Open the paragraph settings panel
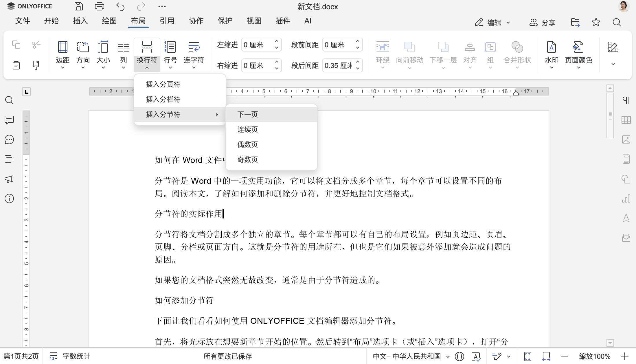 (x=626, y=100)
